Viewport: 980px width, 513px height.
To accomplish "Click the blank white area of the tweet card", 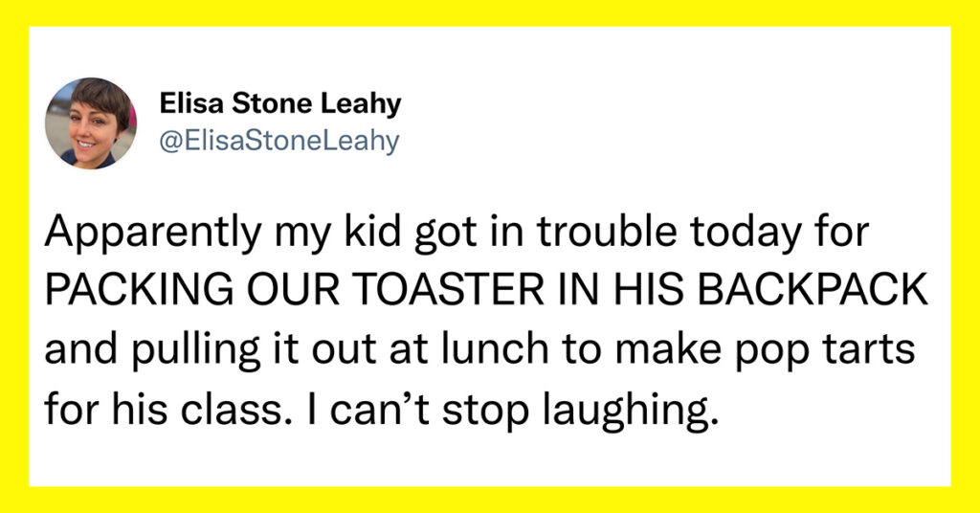I will coord(687,125).
